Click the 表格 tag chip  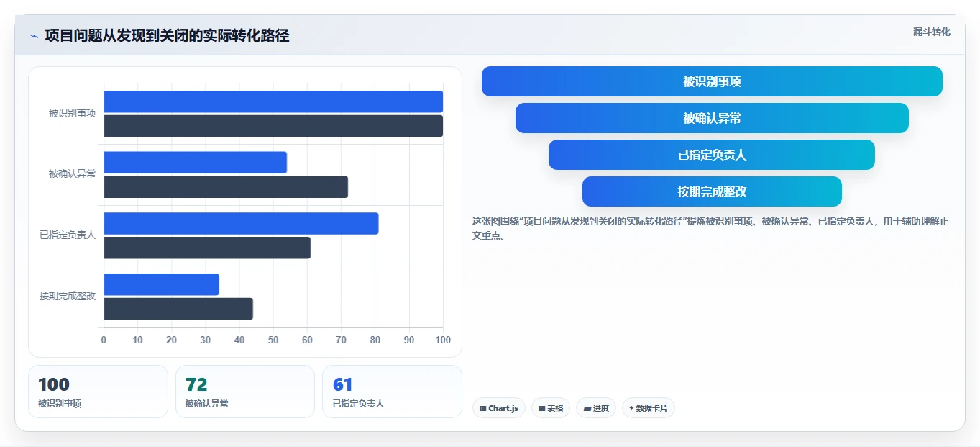click(551, 408)
